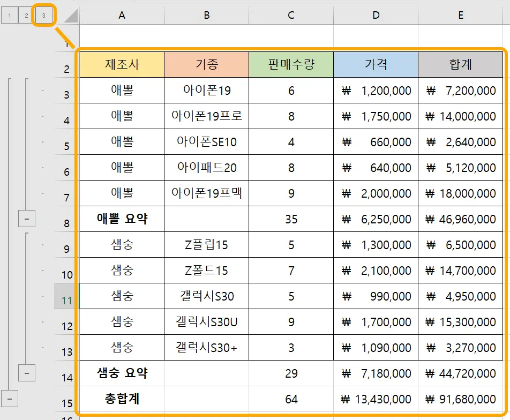Image resolution: width=510 pixels, height=420 pixels.
Task: Select price cell 990,000
Action: pyautogui.click(x=376, y=296)
